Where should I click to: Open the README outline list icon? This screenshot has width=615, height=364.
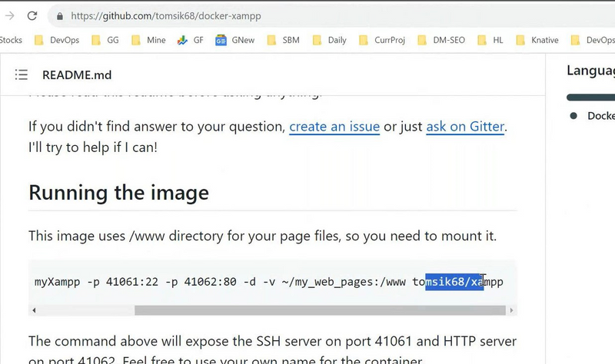tap(21, 74)
